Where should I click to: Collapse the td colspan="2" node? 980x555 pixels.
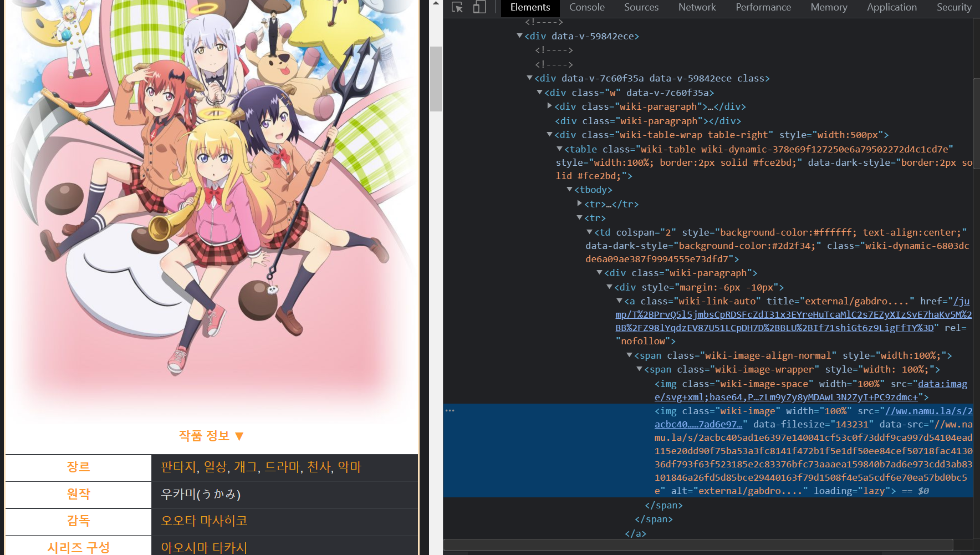point(590,232)
